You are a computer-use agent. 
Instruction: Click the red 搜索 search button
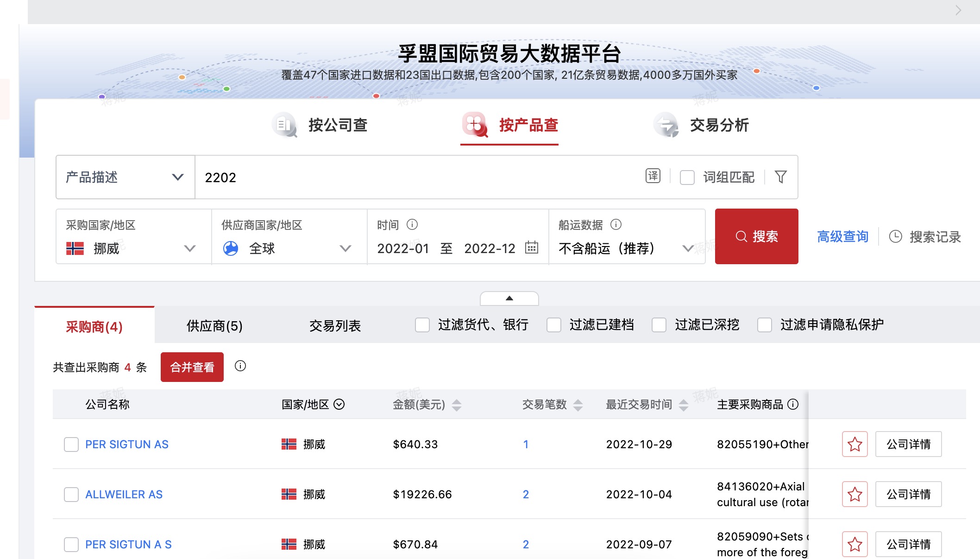[756, 236]
